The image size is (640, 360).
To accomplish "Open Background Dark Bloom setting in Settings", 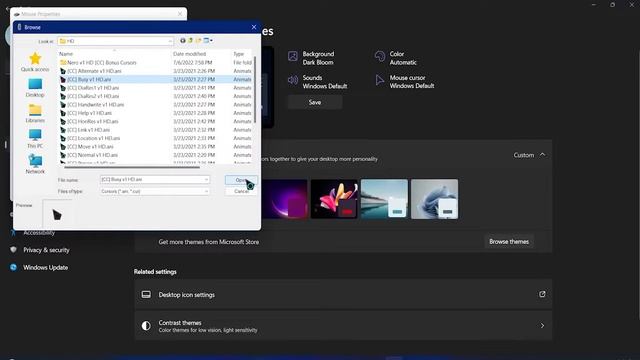I will 312,58.
